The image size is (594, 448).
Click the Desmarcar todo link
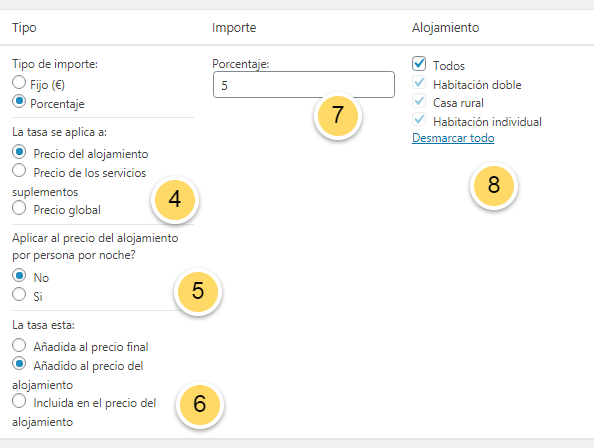pyautogui.click(x=453, y=138)
